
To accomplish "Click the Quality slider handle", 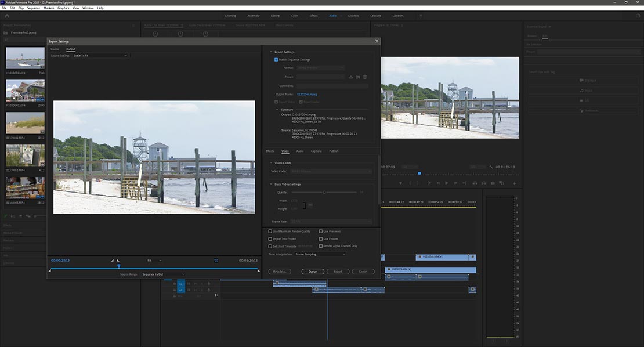I will [x=324, y=192].
